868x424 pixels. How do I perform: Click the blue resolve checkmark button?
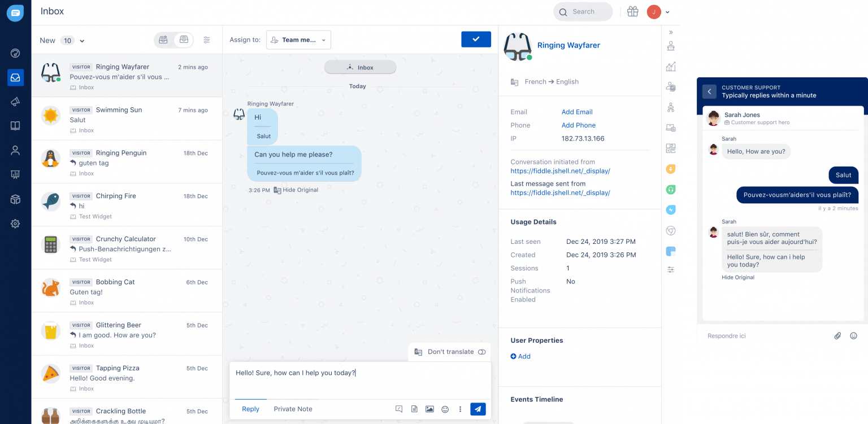tap(476, 39)
